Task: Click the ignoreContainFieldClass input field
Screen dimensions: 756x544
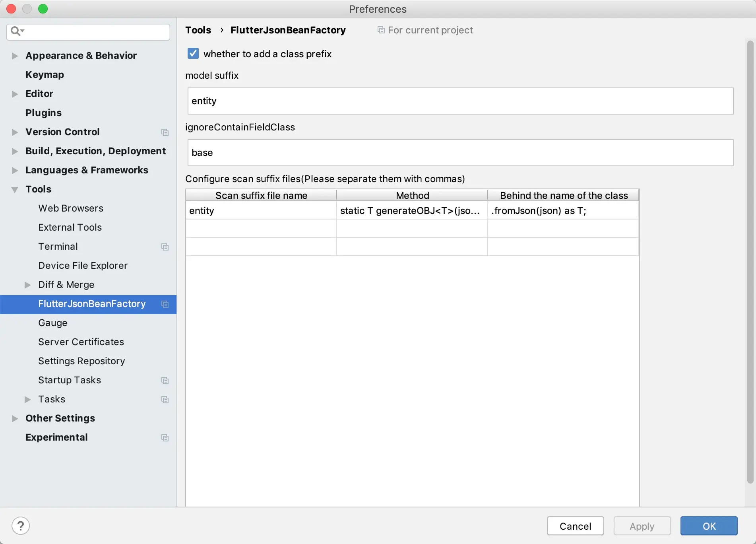Action: 460,153
